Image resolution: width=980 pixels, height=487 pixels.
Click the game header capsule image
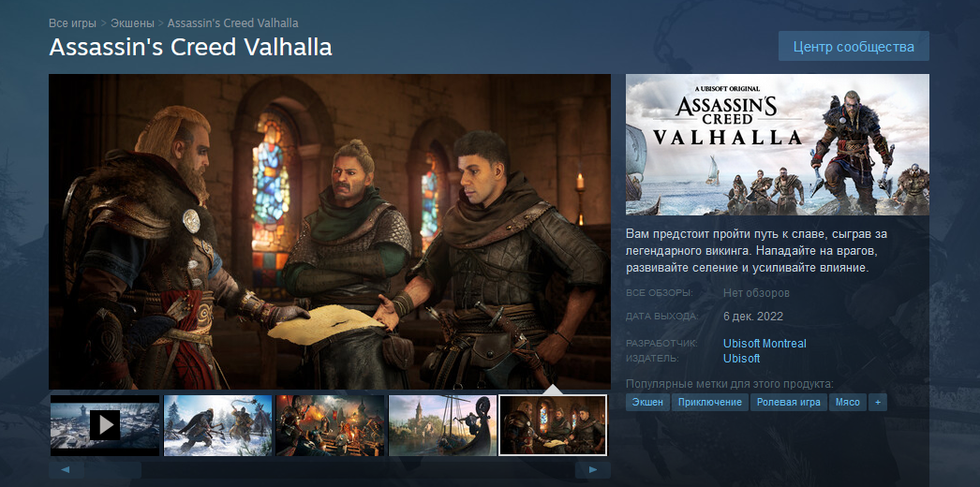778,144
